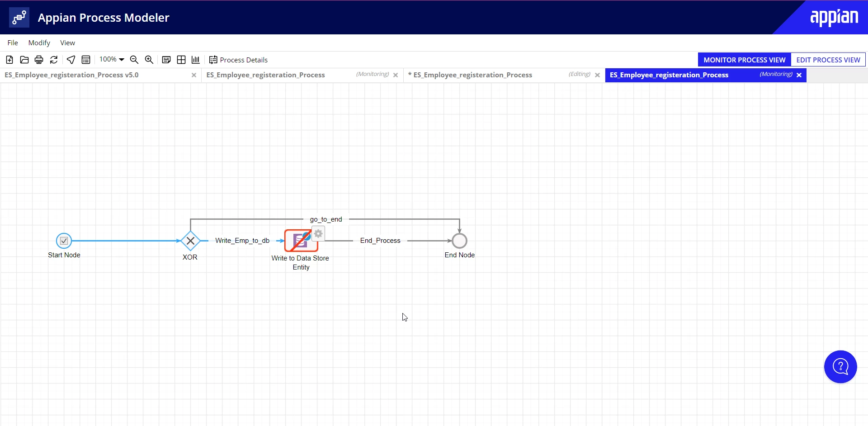Open the properties form icon
868x426 pixels.
[86, 60]
